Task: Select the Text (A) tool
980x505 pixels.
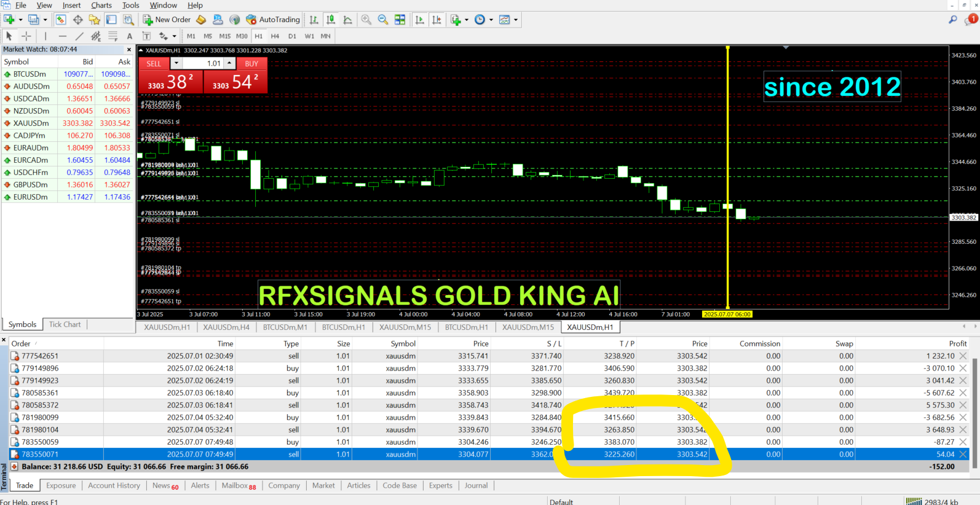Action: (x=129, y=36)
